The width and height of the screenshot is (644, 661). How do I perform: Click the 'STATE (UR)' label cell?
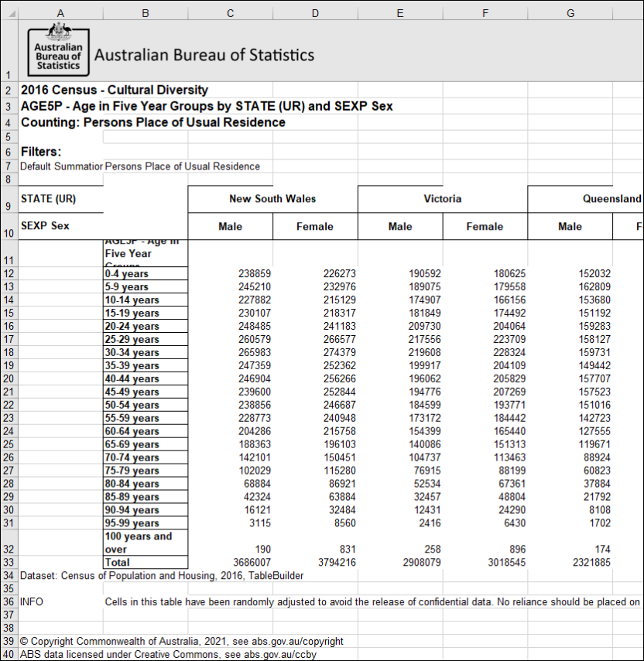60,199
